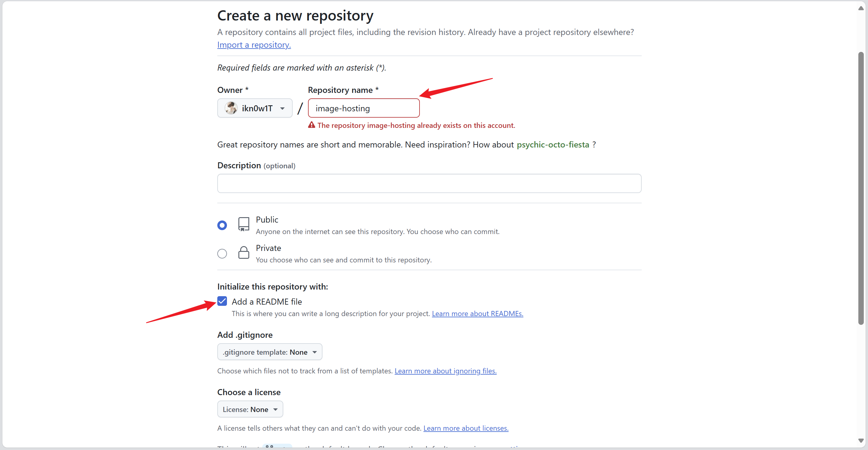Viewport: 868px width, 450px height.
Task: Click the Repository name input field
Action: point(363,108)
